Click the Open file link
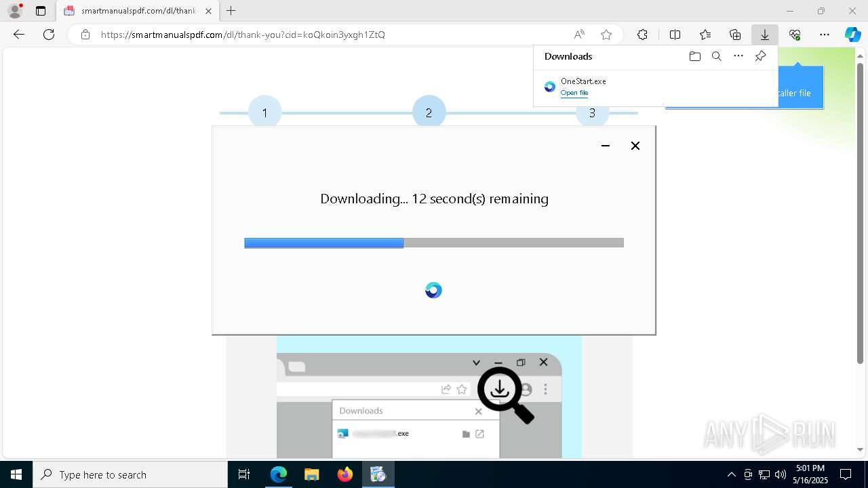The width and height of the screenshot is (868, 488). tap(574, 93)
